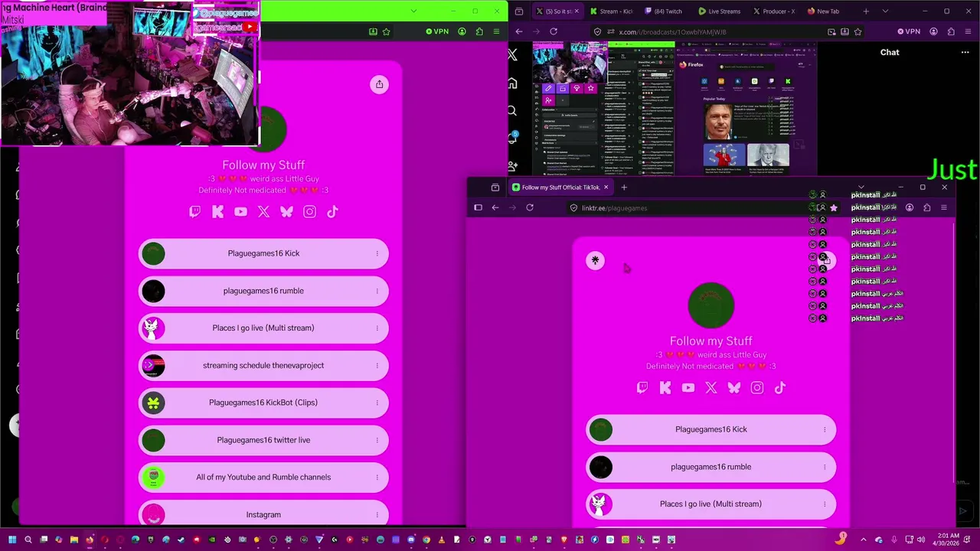Screen dimensions: 980x551
Task: Open Twitch icon in linktr.ee front window
Action: (x=642, y=388)
